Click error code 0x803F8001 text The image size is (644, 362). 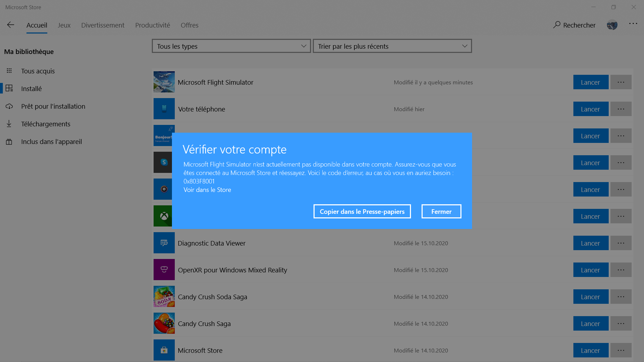[x=199, y=181]
